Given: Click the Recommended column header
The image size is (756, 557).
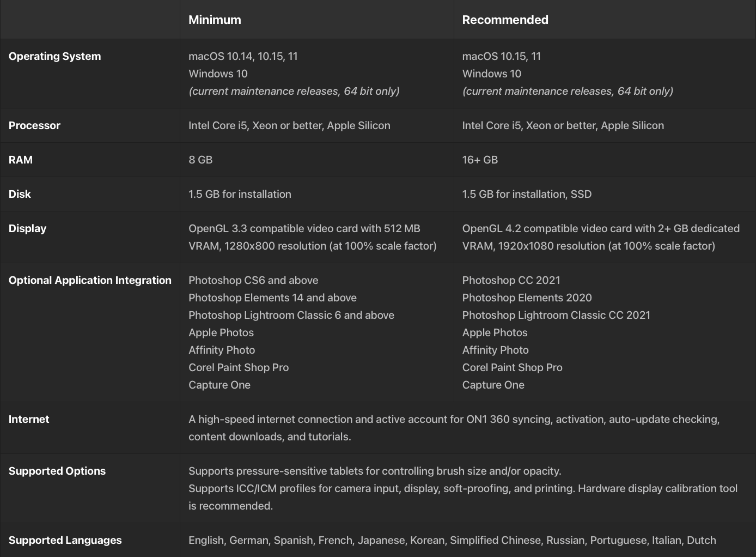Looking at the screenshot, I should click(x=505, y=20).
